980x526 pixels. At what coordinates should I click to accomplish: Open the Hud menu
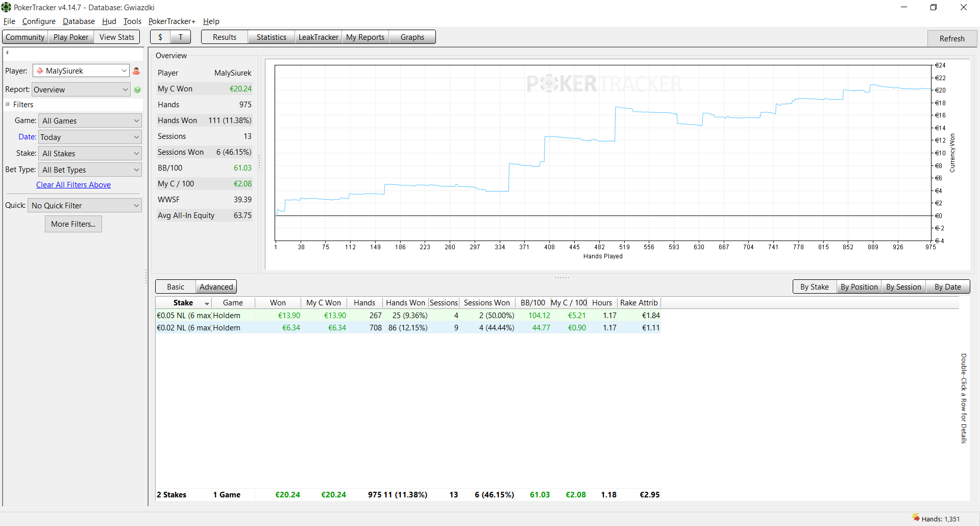point(109,21)
